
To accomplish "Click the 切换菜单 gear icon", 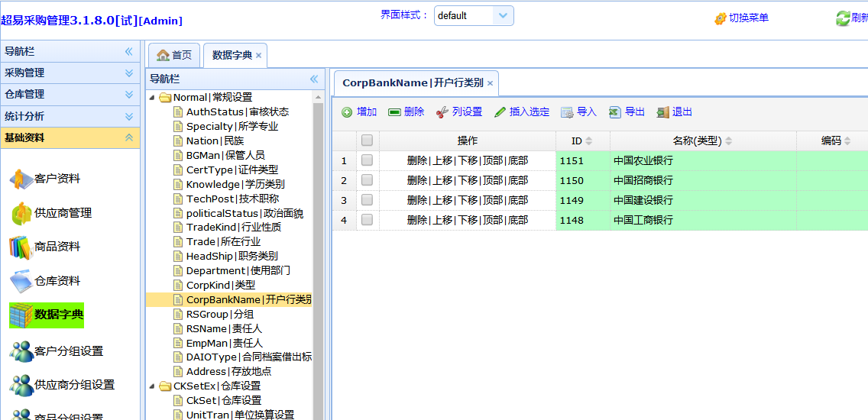I will point(720,18).
